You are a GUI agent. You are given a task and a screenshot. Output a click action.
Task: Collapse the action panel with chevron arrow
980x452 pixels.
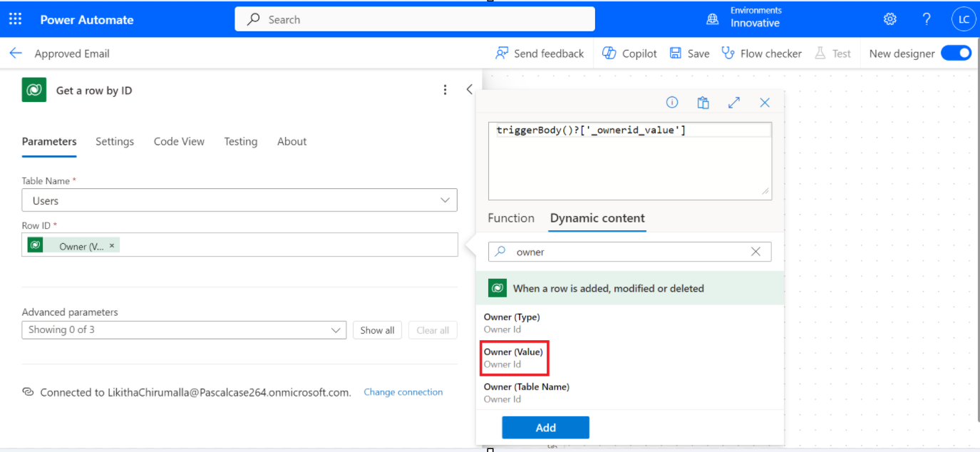pyautogui.click(x=469, y=90)
